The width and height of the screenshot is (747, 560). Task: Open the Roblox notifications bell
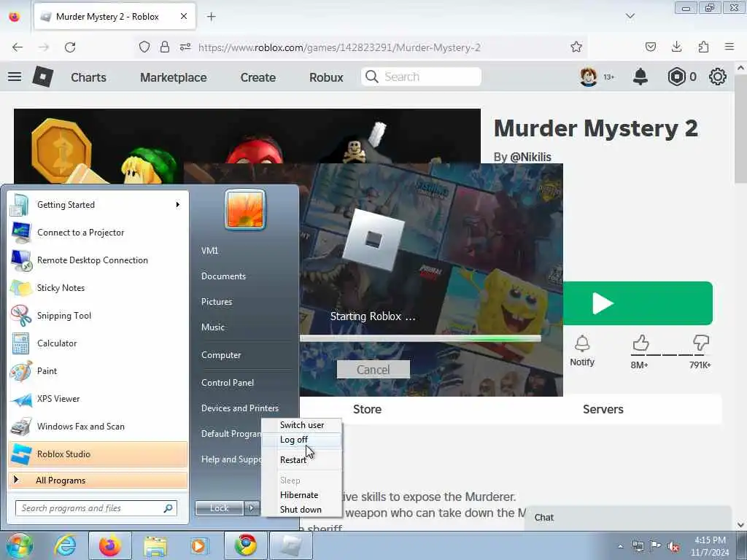pyautogui.click(x=640, y=76)
